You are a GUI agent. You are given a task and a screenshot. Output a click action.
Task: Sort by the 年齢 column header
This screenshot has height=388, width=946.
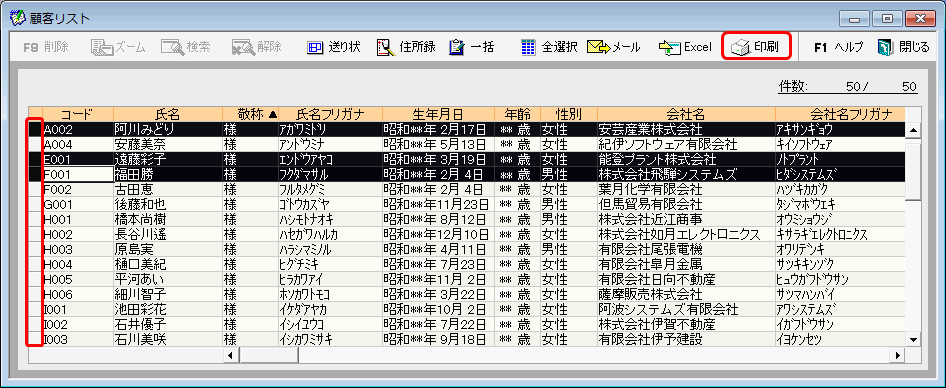click(x=518, y=114)
